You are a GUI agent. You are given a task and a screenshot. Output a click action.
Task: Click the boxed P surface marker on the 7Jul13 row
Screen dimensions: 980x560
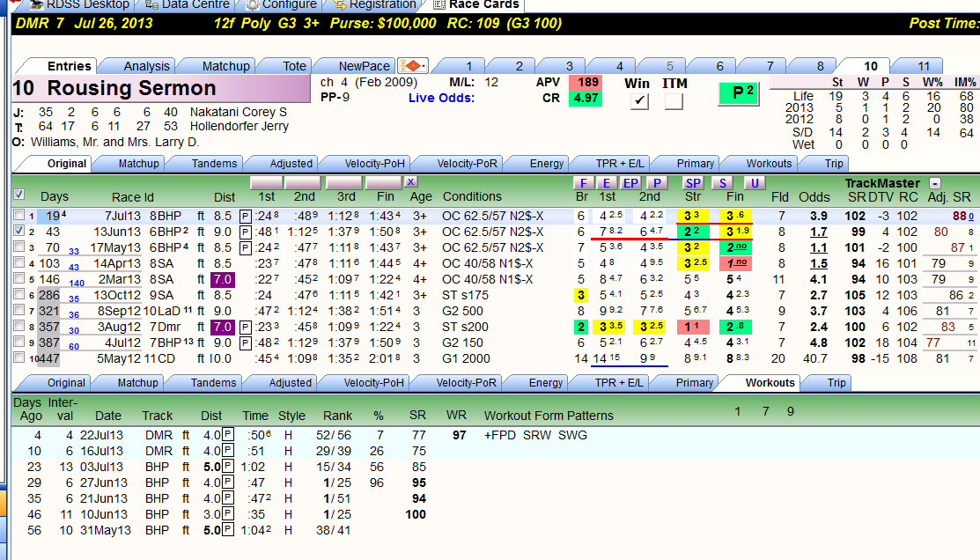[246, 217]
